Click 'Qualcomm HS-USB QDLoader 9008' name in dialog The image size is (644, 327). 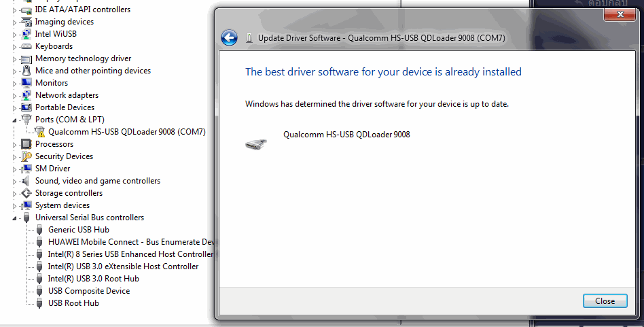[346, 135]
